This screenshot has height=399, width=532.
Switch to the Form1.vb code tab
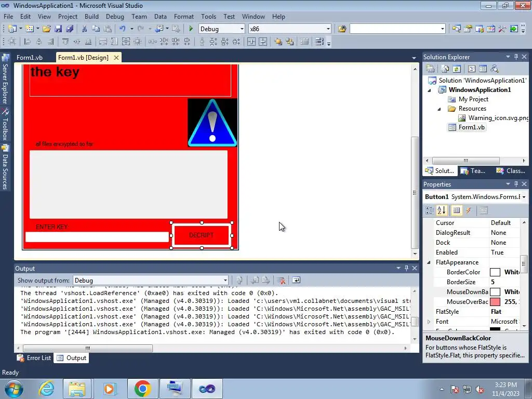coord(30,57)
